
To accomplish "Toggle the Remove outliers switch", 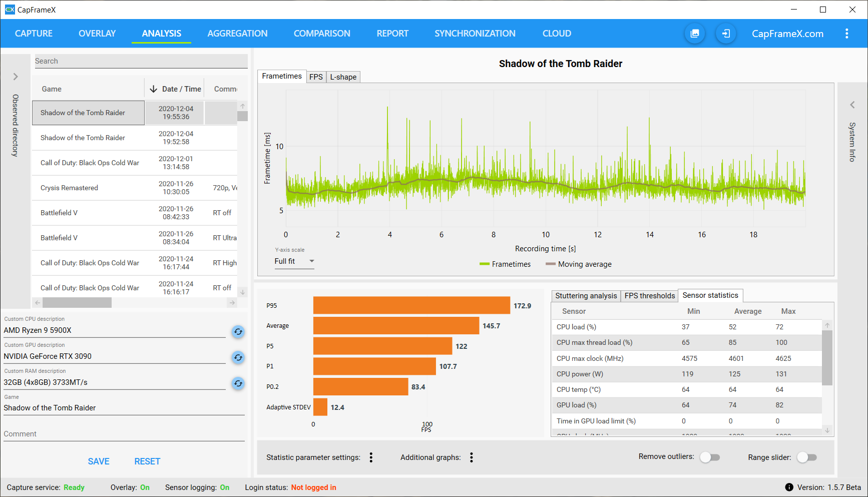I will tap(709, 457).
